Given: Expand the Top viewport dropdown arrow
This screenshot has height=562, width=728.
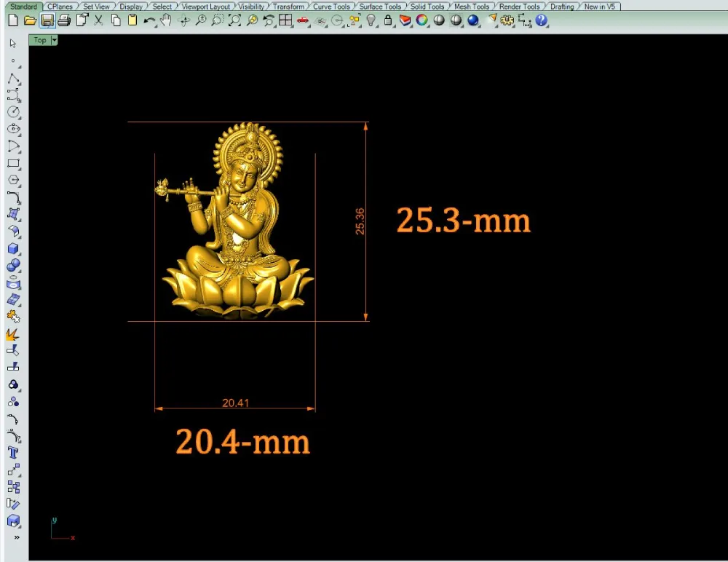Looking at the screenshot, I should click(55, 41).
